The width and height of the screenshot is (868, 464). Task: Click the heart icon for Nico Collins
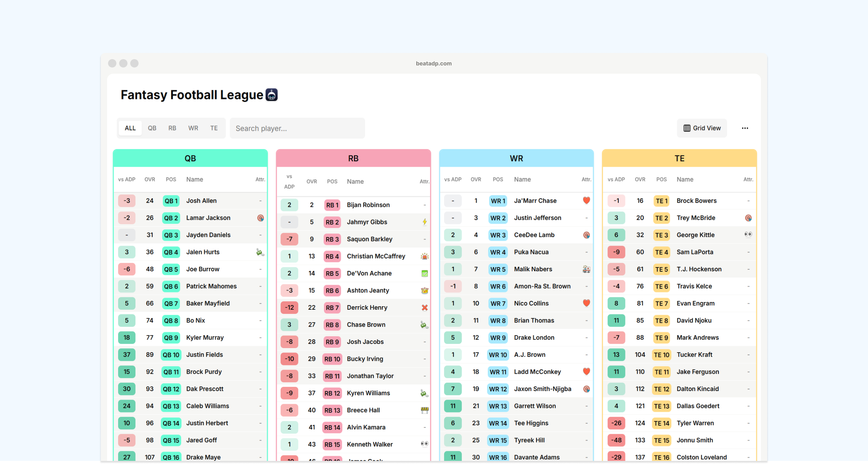coord(586,303)
